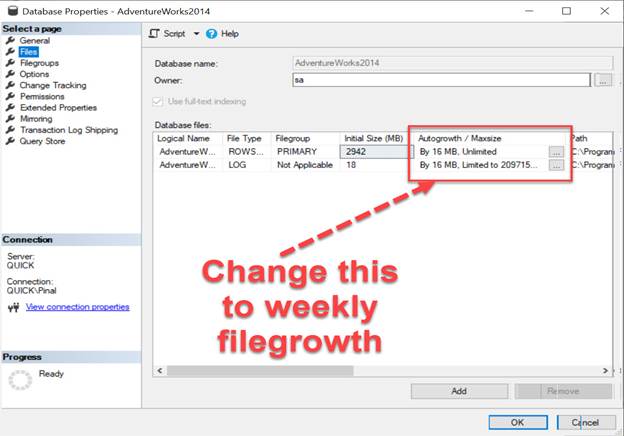Click the Add button
Viewport: 624px width, 436px height.
point(459,391)
